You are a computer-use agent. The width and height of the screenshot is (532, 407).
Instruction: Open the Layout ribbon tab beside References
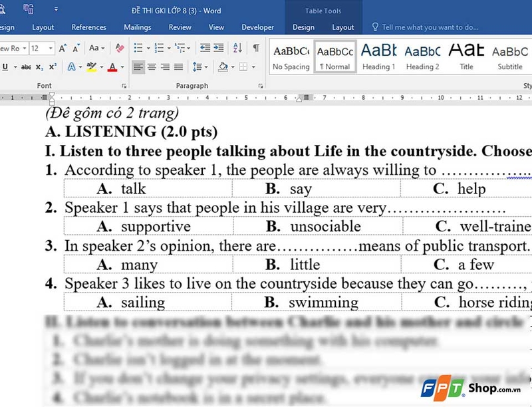(x=43, y=27)
